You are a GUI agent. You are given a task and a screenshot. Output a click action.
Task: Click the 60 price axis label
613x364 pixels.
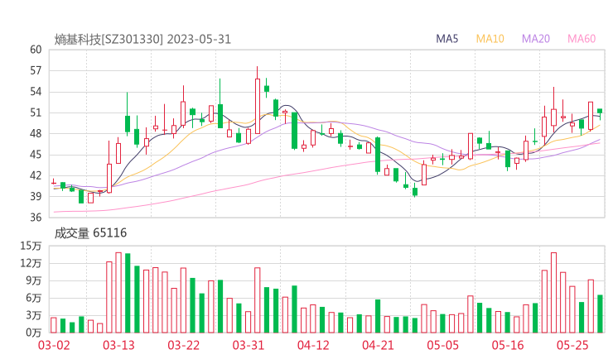tap(36, 50)
